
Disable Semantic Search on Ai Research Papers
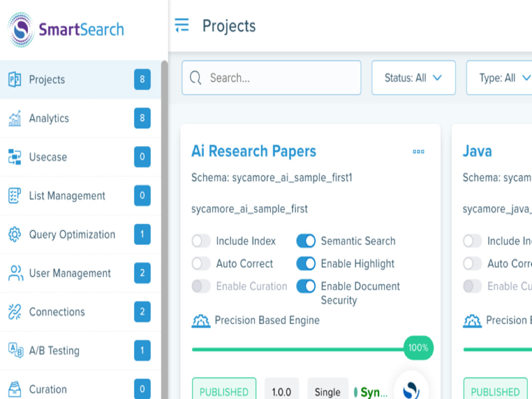point(306,241)
